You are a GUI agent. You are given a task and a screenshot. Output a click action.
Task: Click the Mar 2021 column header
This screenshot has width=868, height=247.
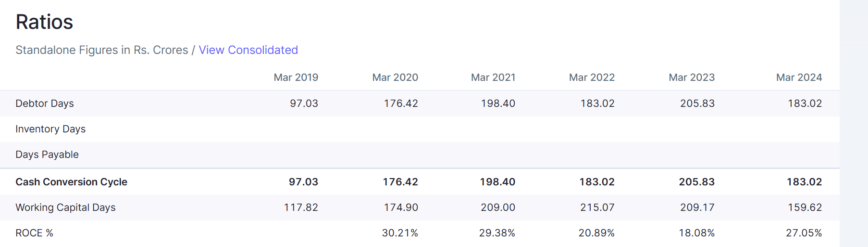click(493, 78)
